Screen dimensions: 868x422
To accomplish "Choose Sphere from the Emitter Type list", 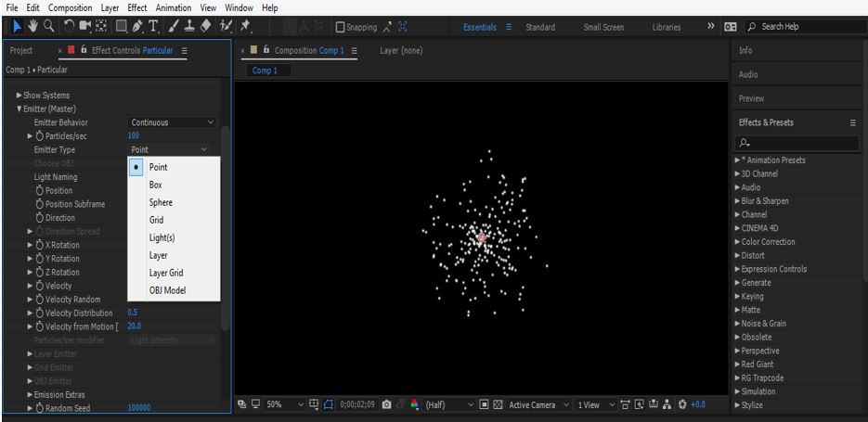I will point(174,202).
